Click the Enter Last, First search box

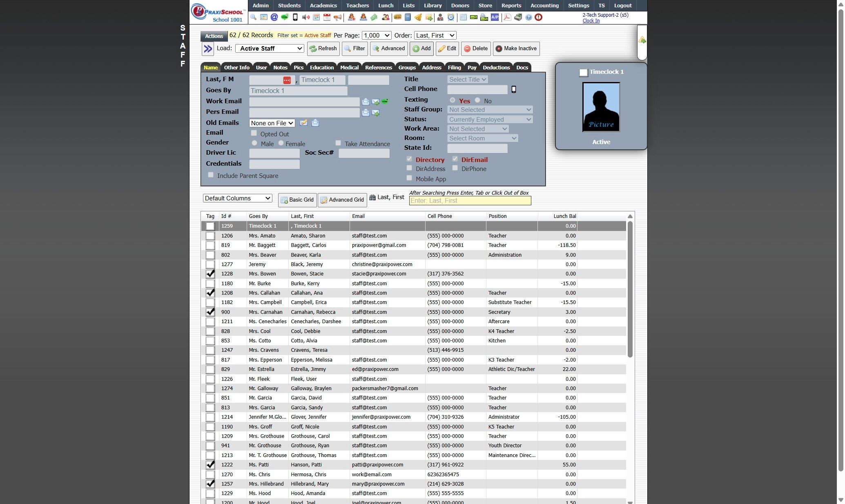(470, 200)
